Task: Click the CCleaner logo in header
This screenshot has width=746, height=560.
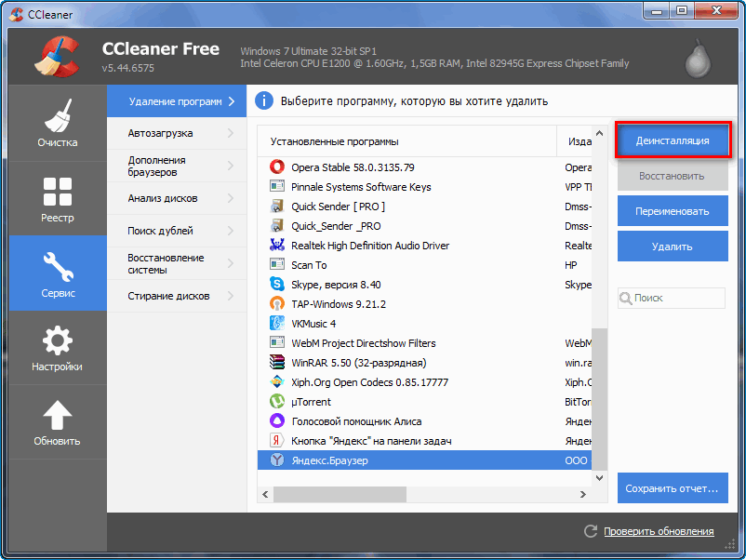Action: coord(57,57)
